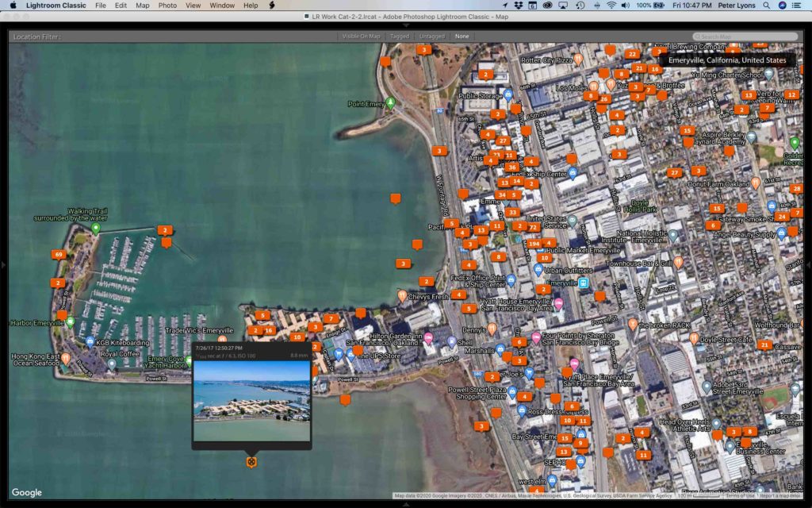
Task: Select the map pin numbered 36
Action: pyautogui.click(x=512, y=167)
